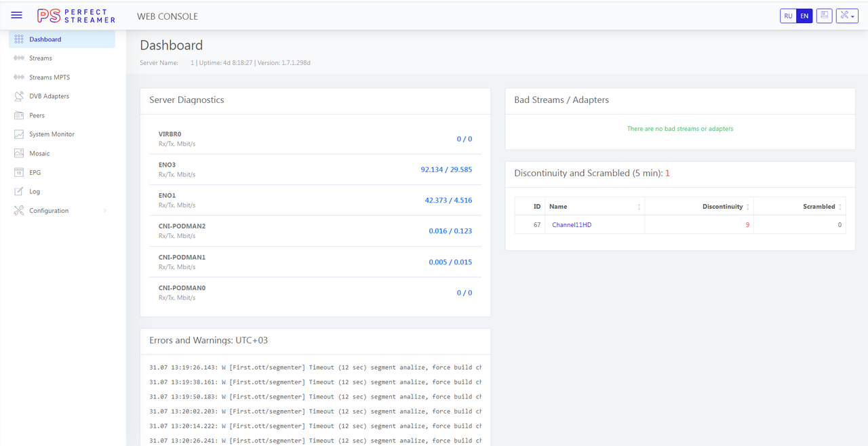Click the Peers radio icon
Image resolution: width=868 pixels, height=446 pixels.
click(x=19, y=115)
